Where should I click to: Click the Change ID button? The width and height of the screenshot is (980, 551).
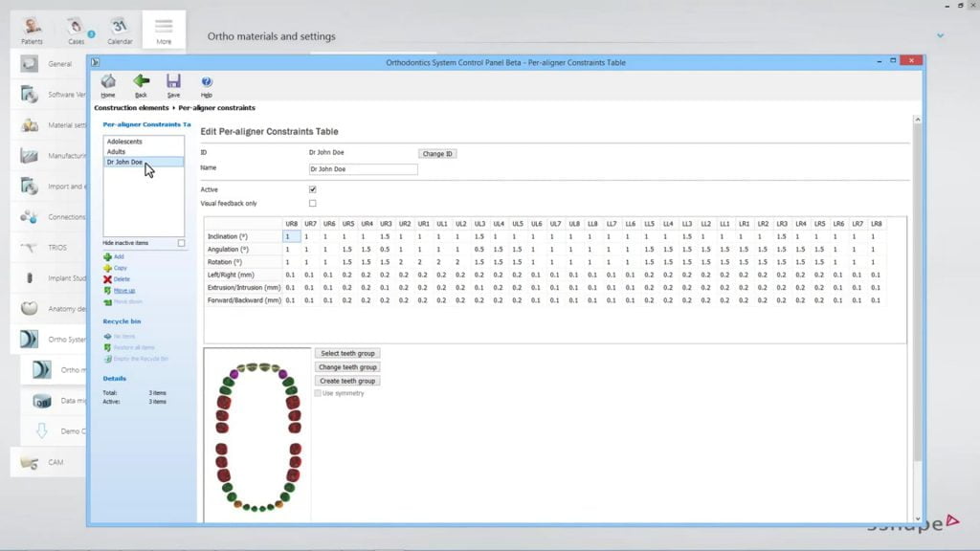pyautogui.click(x=437, y=153)
